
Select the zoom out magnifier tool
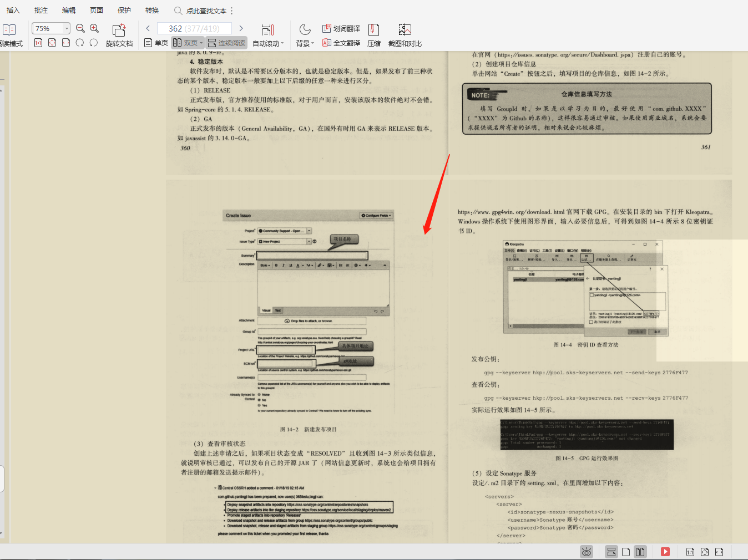(x=80, y=28)
